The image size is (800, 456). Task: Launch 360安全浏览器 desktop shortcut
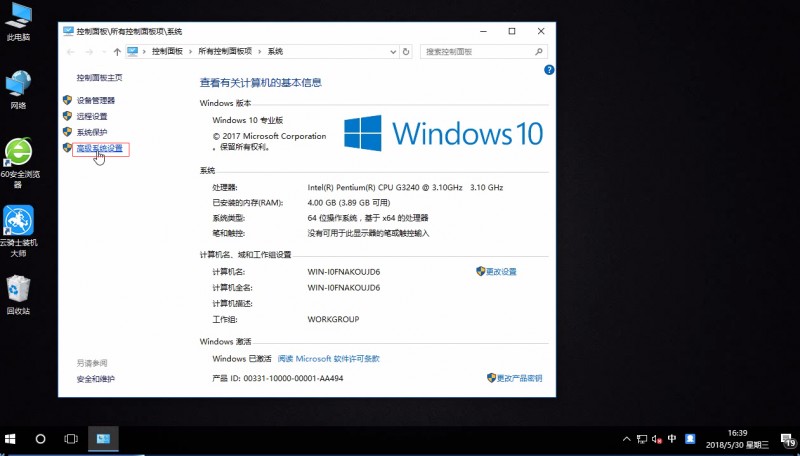19,163
